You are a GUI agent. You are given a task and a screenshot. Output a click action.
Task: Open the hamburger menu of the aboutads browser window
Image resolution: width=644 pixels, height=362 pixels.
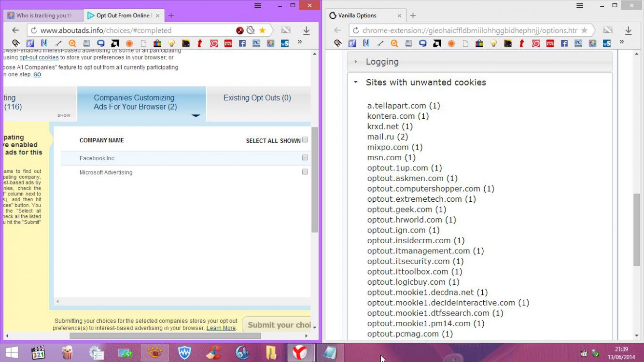tap(258, 6)
